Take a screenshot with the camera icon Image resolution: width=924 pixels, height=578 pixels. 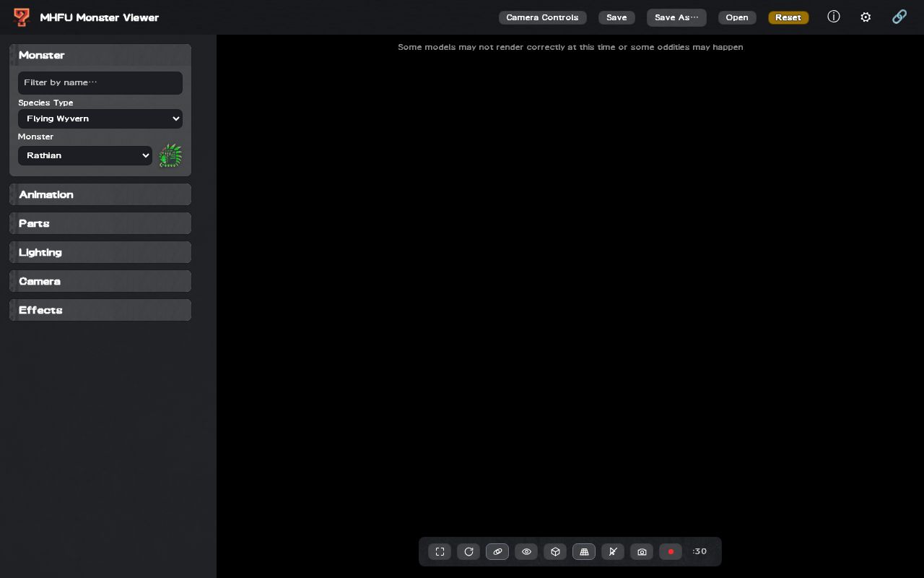tap(642, 552)
